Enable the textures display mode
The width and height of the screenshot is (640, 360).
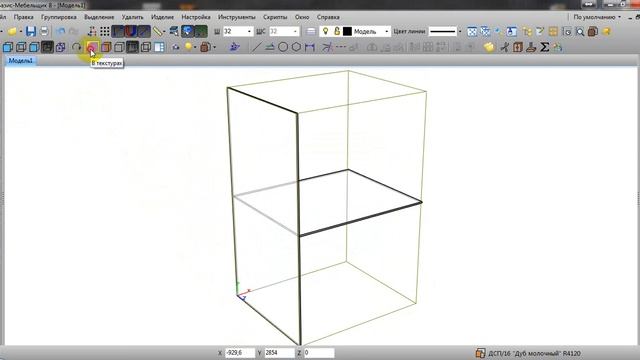coord(92,47)
